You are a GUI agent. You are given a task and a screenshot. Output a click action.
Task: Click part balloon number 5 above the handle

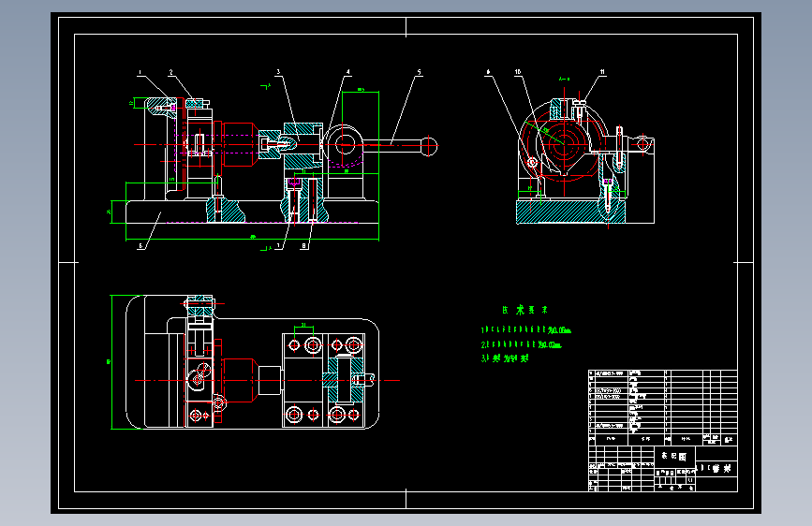(x=419, y=72)
